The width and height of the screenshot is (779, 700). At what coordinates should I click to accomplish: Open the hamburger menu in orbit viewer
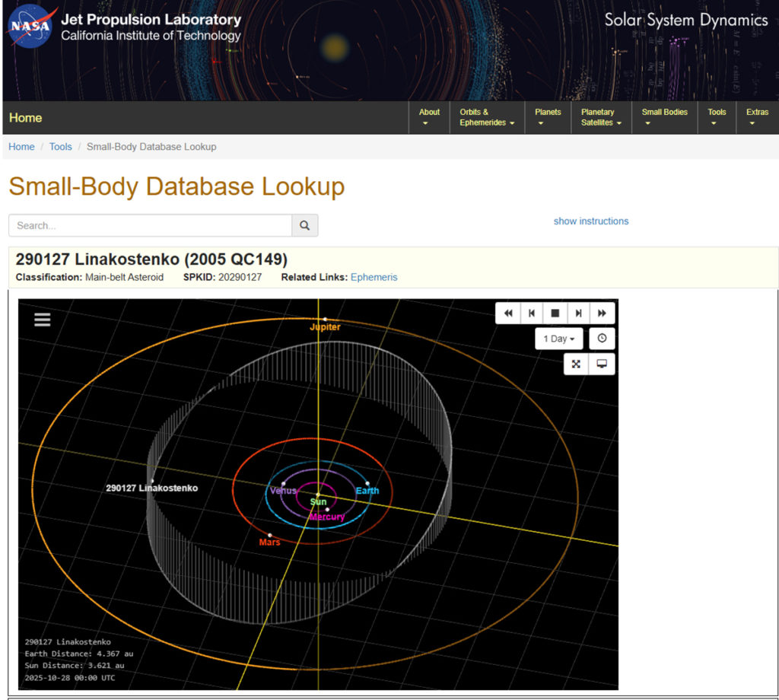pos(43,320)
